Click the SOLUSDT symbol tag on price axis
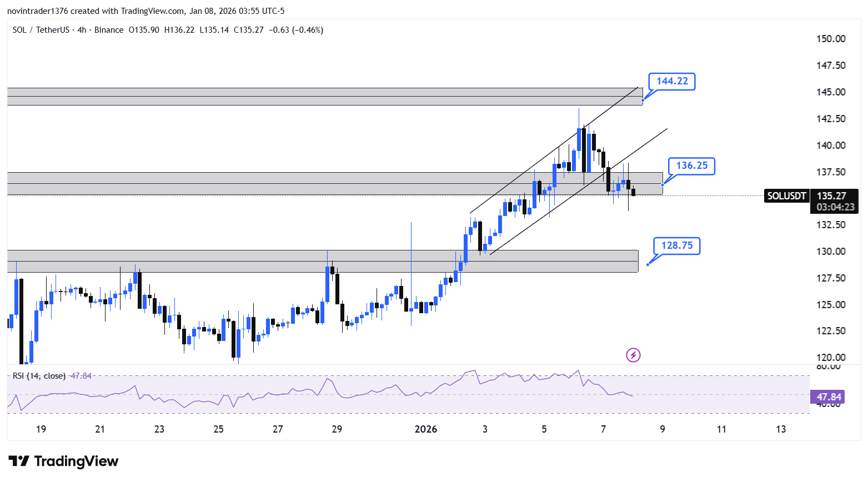Screen dimensions: 868x482 (786, 196)
